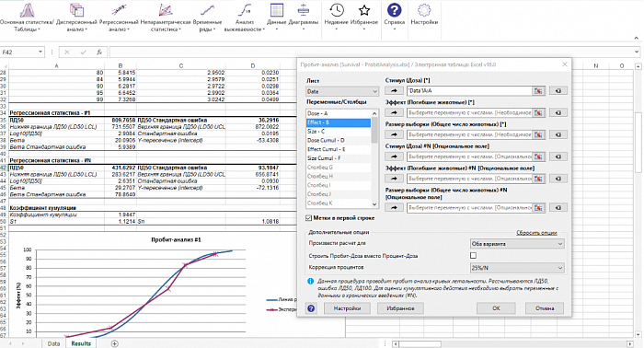The height and width of the screenshot is (348, 644).
Task: Click arrow button for Размер выборки #N
Action: point(394,208)
